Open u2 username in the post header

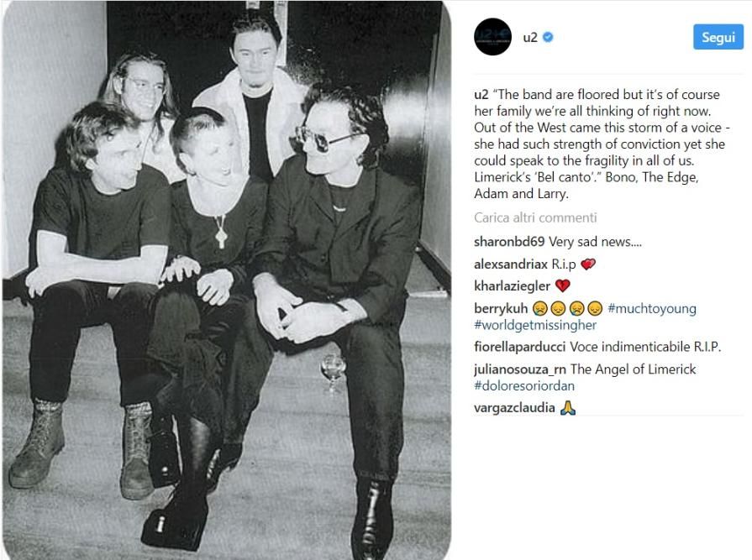pyautogui.click(x=530, y=38)
